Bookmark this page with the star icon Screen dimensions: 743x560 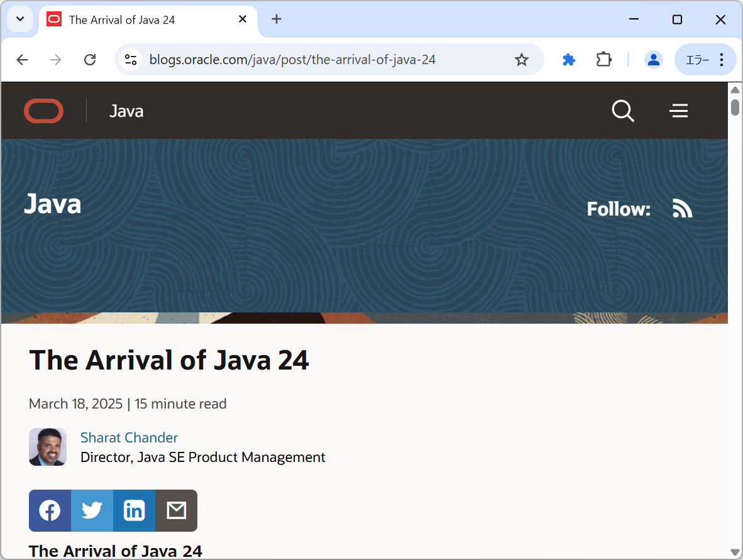522,59
